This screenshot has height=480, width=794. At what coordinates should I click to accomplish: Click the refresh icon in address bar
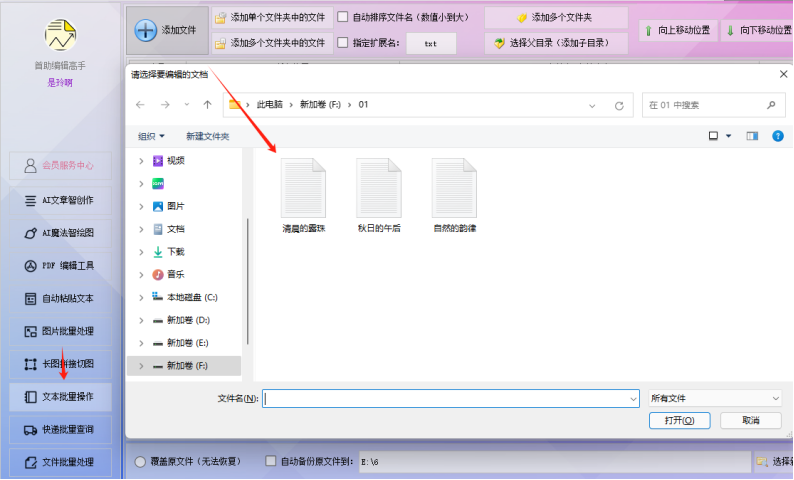pyautogui.click(x=619, y=106)
